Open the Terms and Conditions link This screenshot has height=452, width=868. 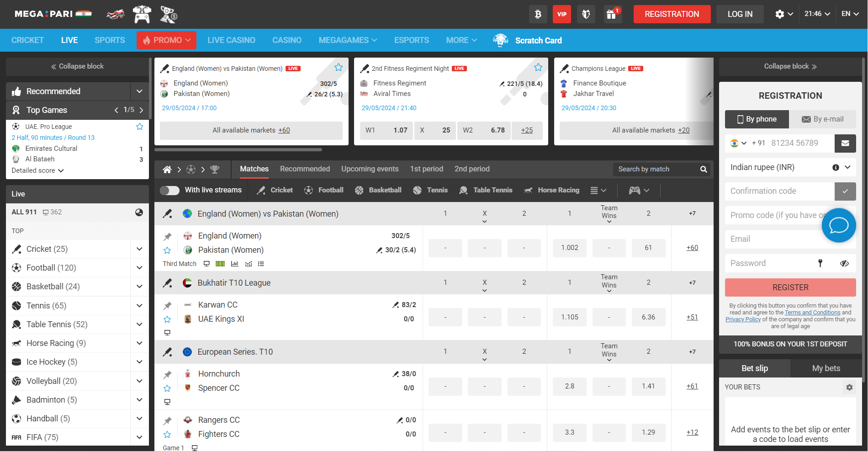(x=812, y=313)
